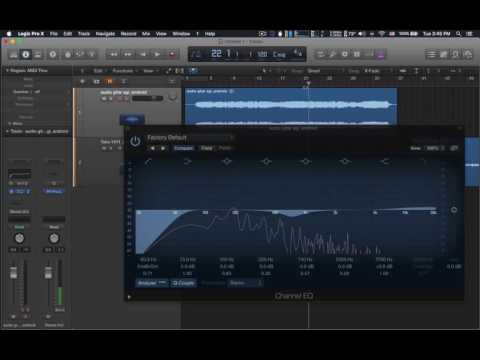
Task: Collapse the Region MIDI Thru inspector section
Action: click(7, 70)
